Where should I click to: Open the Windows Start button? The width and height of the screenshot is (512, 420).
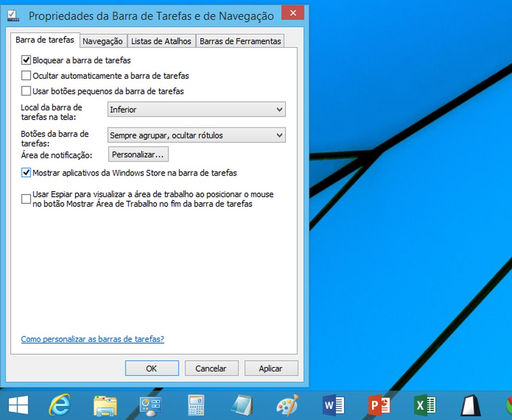18,405
